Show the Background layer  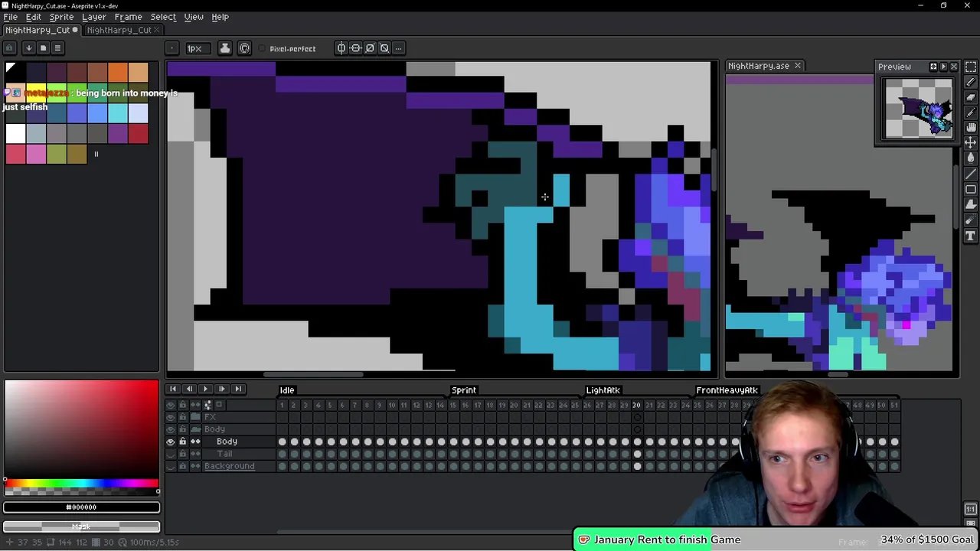tap(171, 466)
